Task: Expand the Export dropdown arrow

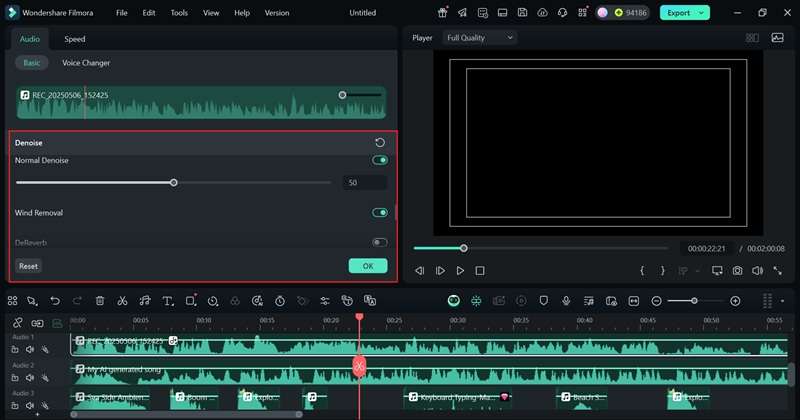Action: click(x=702, y=13)
